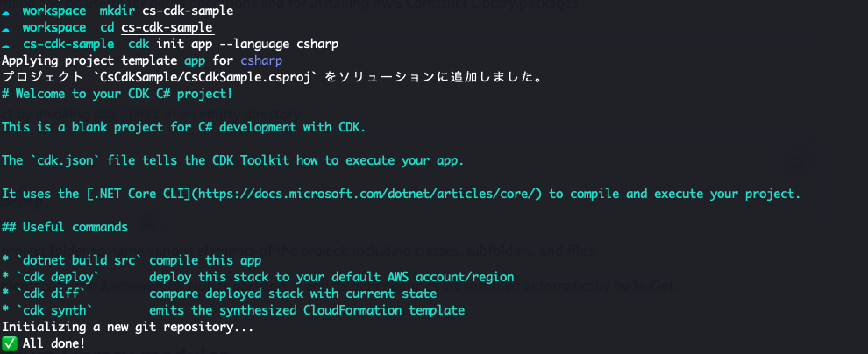Image resolution: width=868 pixels, height=354 pixels.
Task: Click the cloud prompt icon before cd command
Action: [5, 28]
